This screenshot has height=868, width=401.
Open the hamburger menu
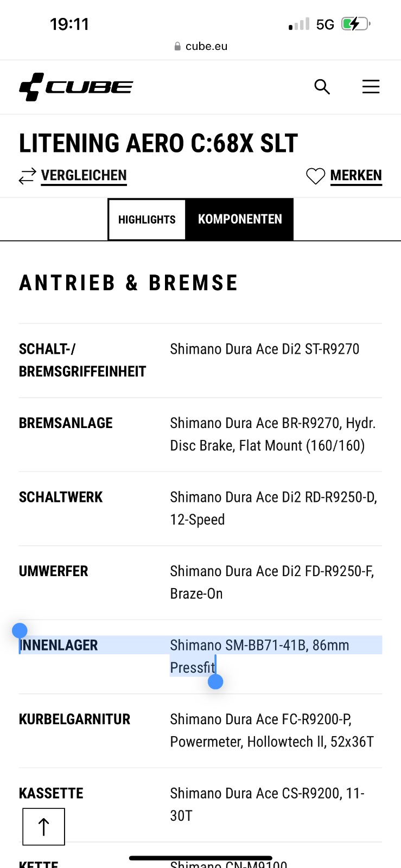(371, 87)
